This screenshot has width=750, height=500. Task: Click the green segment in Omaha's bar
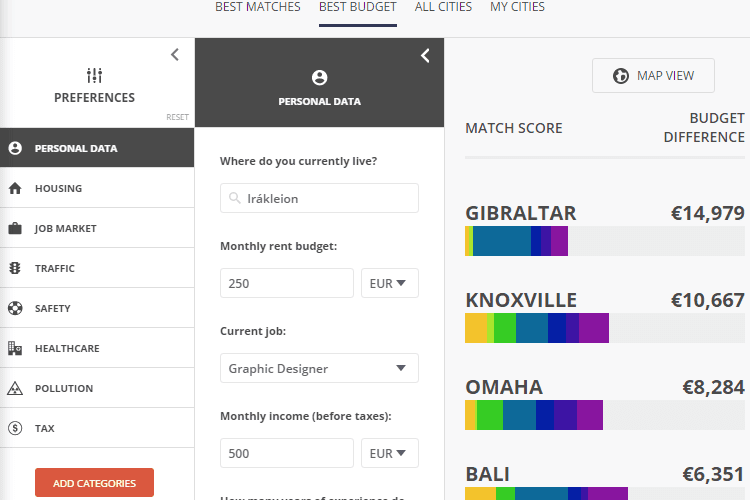point(490,415)
